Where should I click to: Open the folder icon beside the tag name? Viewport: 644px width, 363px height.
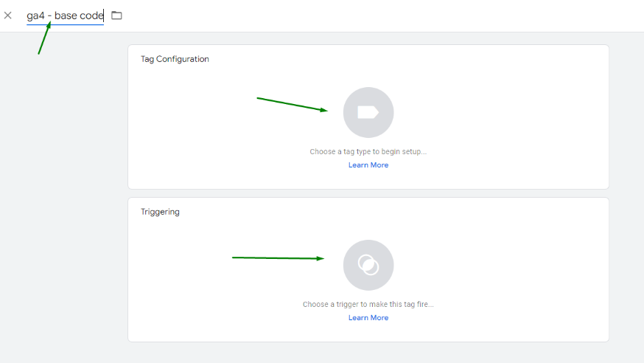tap(116, 15)
